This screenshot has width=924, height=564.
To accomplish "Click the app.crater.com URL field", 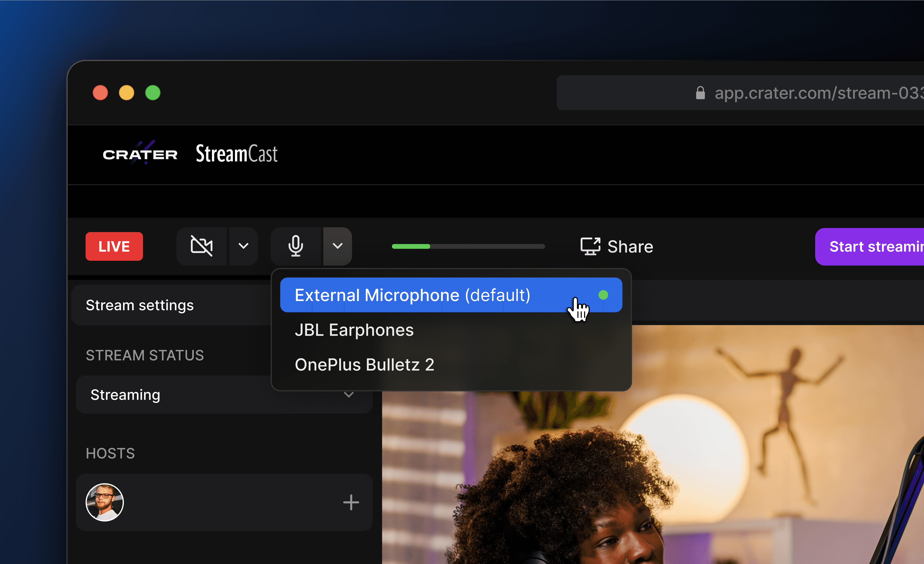I will 818,93.
